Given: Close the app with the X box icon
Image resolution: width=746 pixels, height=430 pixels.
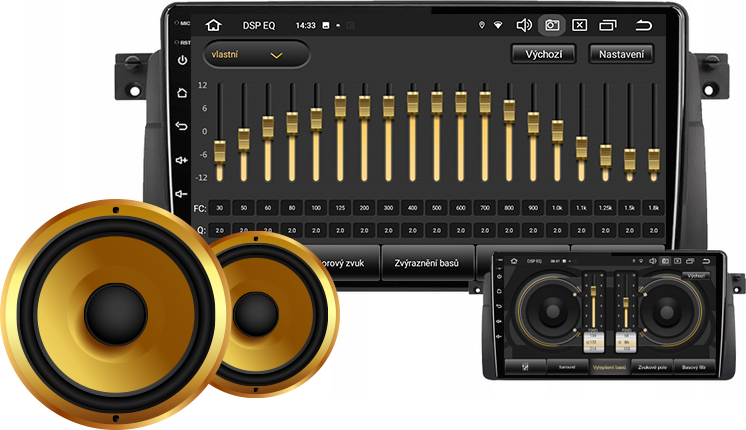Looking at the screenshot, I should (x=579, y=25).
